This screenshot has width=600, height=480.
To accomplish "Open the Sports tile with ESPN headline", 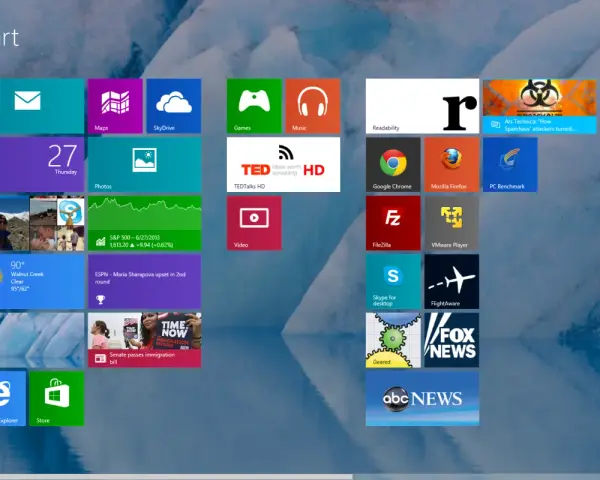I will coord(145,282).
